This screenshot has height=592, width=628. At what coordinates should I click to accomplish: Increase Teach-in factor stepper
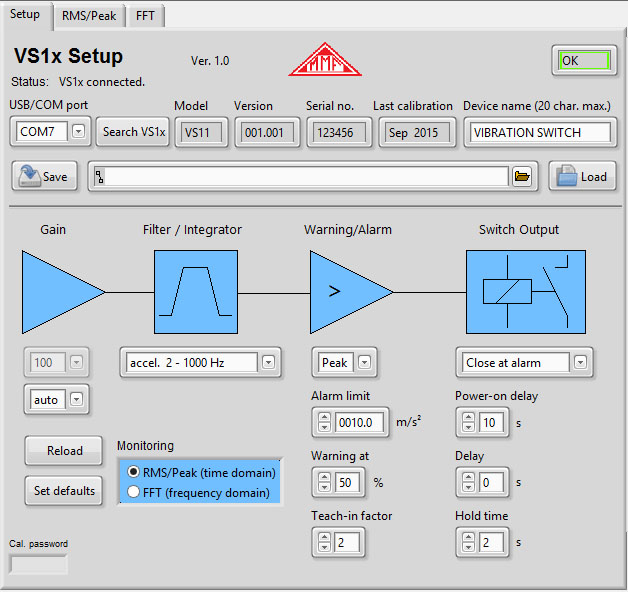324,538
